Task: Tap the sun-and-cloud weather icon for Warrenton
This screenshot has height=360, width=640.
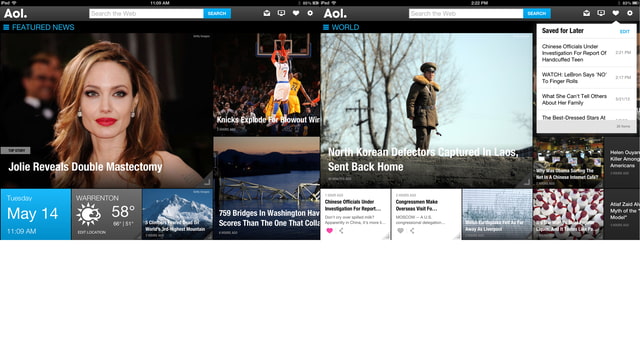Action: (x=89, y=214)
